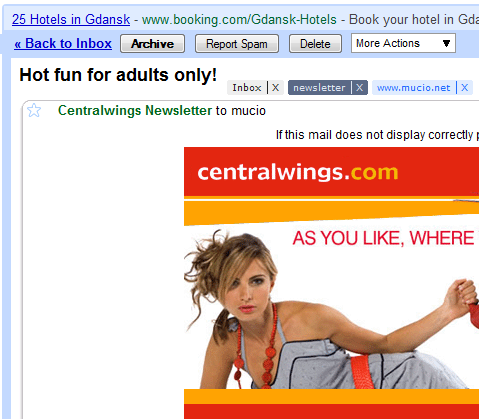Remove the www.mucio.net label with X
The width and height of the screenshot is (479, 419).
click(464, 88)
